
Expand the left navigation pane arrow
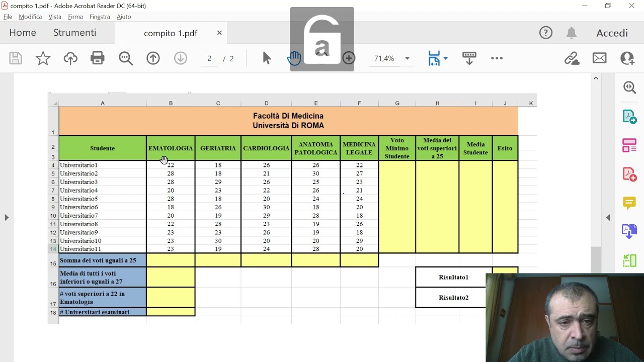click(x=7, y=218)
